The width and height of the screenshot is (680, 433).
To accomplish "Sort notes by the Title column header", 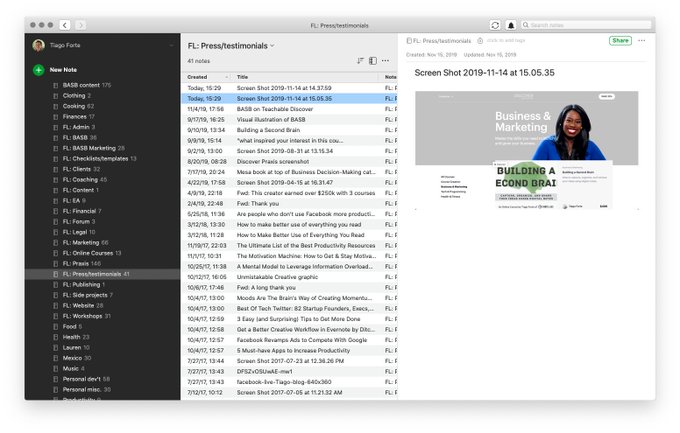I will 306,77.
